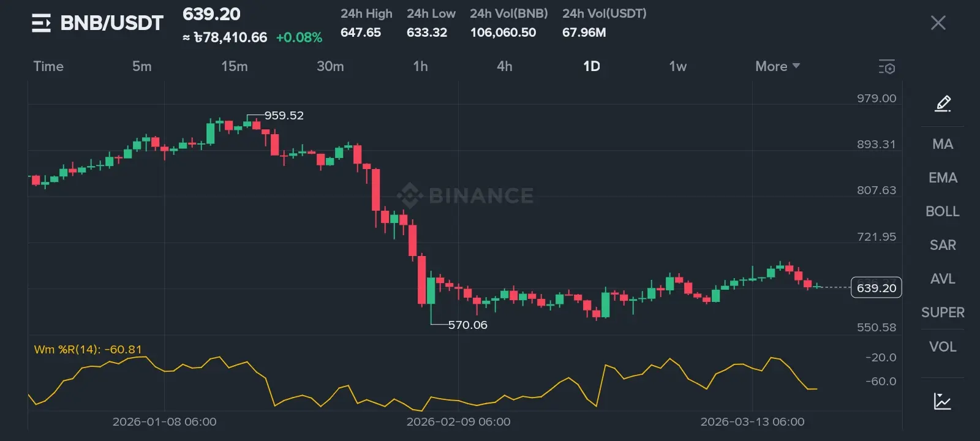This screenshot has height=441, width=980.
Task: Click the 24h High value 647.65
Action: (x=361, y=32)
